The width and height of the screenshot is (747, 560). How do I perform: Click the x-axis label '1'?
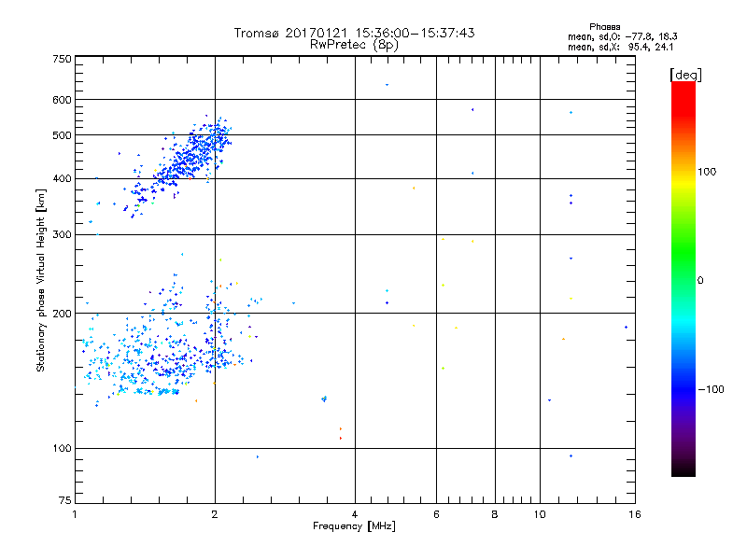coord(75,514)
